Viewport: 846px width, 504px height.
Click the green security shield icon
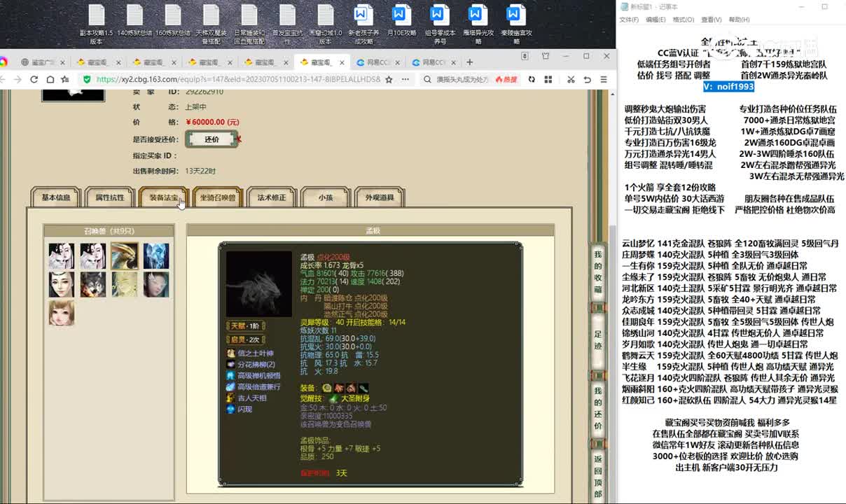pyautogui.click(x=87, y=79)
